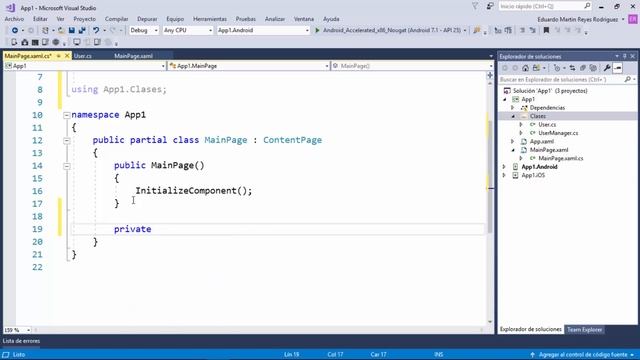Viewport: 640px width, 360px height.
Task: Open the Ayuda menu
Action: tap(331, 19)
